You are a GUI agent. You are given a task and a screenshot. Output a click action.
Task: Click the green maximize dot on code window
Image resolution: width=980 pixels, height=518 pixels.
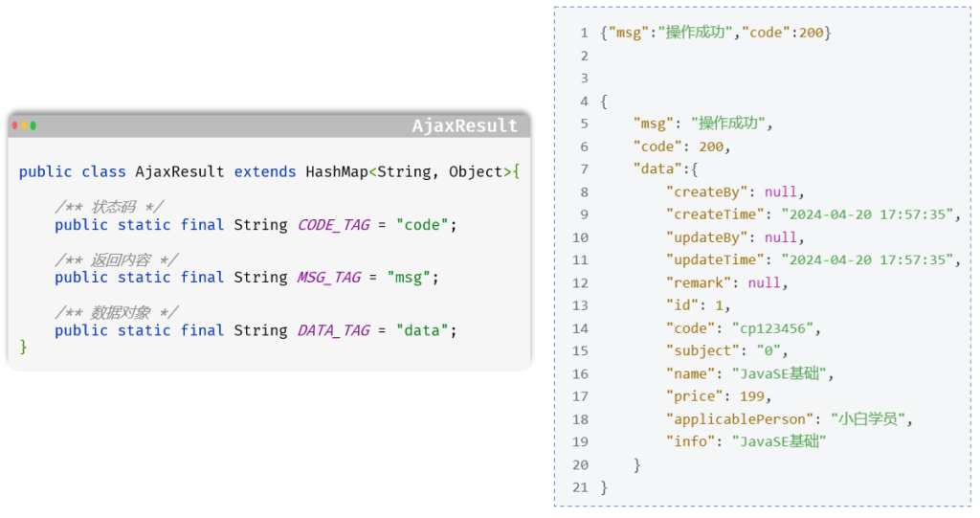(x=33, y=125)
